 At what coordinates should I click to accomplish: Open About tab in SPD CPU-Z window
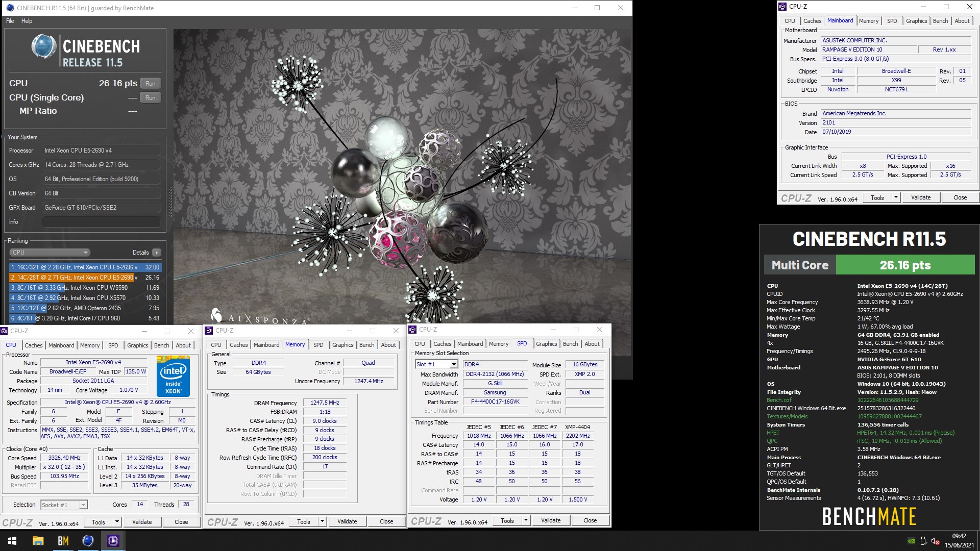592,344
